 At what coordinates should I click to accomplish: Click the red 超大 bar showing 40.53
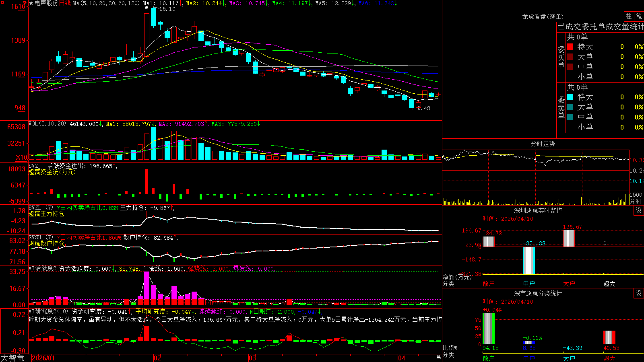point(609,337)
